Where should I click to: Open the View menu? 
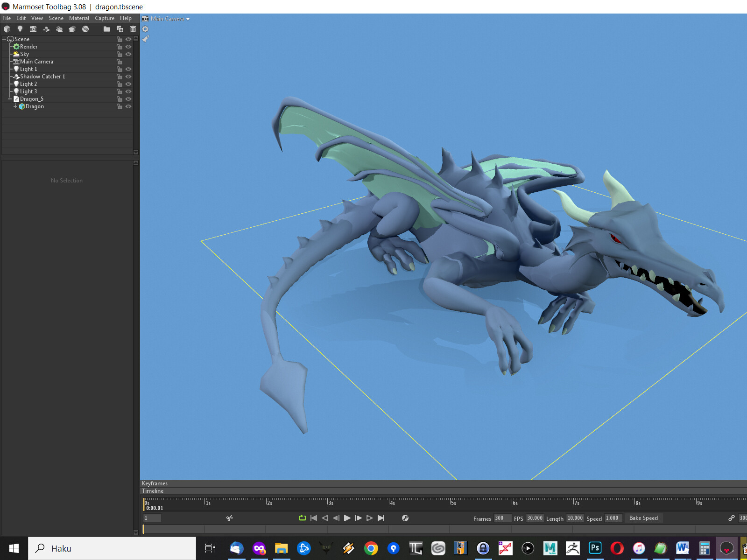(x=37, y=18)
